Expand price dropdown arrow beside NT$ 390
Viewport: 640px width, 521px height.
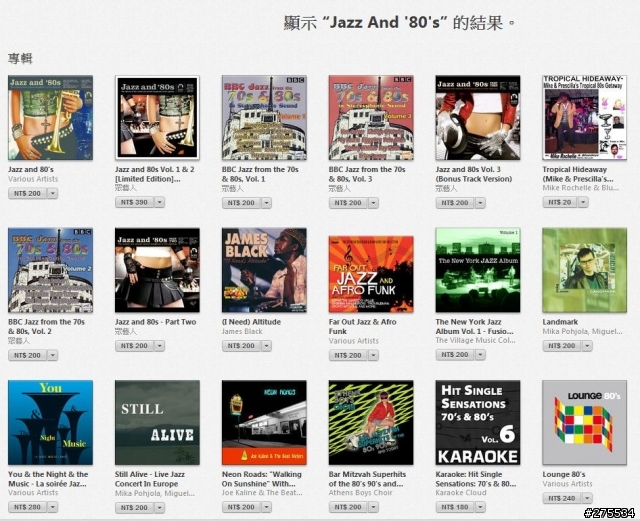pos(160,202)
